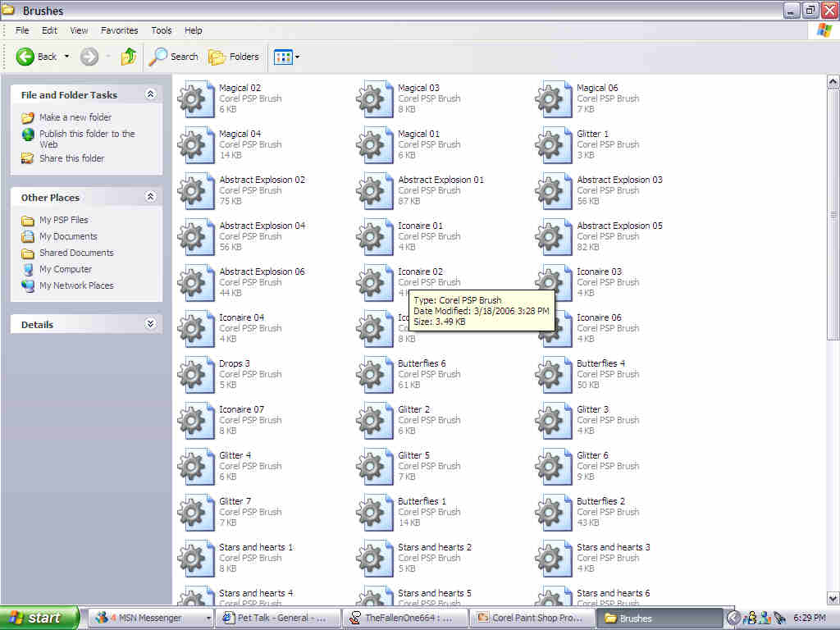This screenshot has width=840, height=630.
Task: Open the Favorites menu
Action: 119,30
